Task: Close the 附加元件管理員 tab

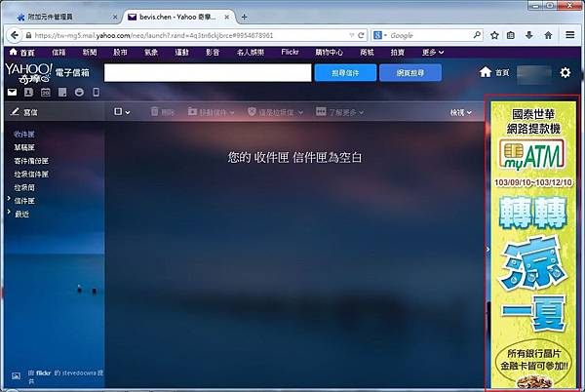Action: point(115,17)
